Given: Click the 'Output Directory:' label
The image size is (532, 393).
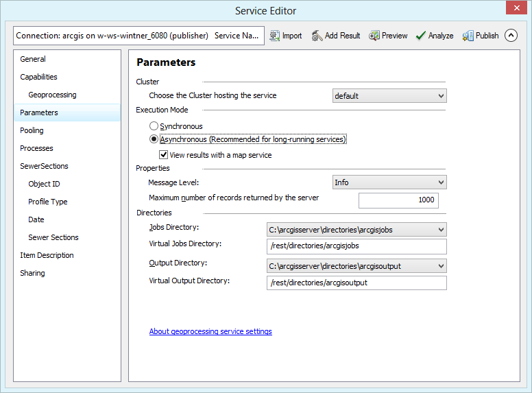Looking at the screenshot, I should 178,263.
